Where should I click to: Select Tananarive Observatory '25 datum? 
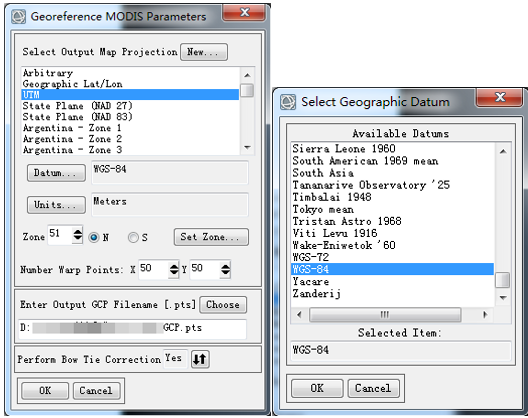(393, 185)
